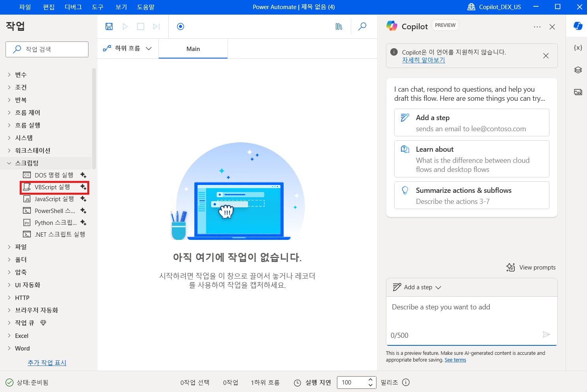Open the 디버그 menu
This screenshot has width=587, height=392.
(73, 7)
